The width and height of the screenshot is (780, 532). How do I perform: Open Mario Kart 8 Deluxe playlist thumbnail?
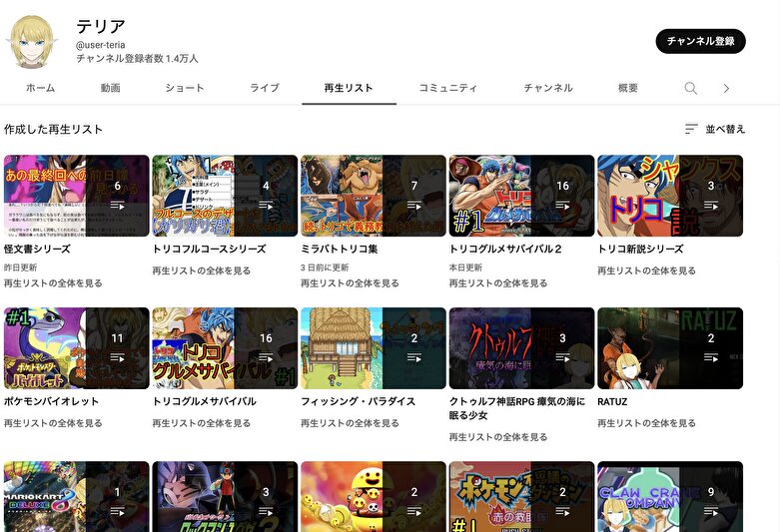[x=77, y=497]
